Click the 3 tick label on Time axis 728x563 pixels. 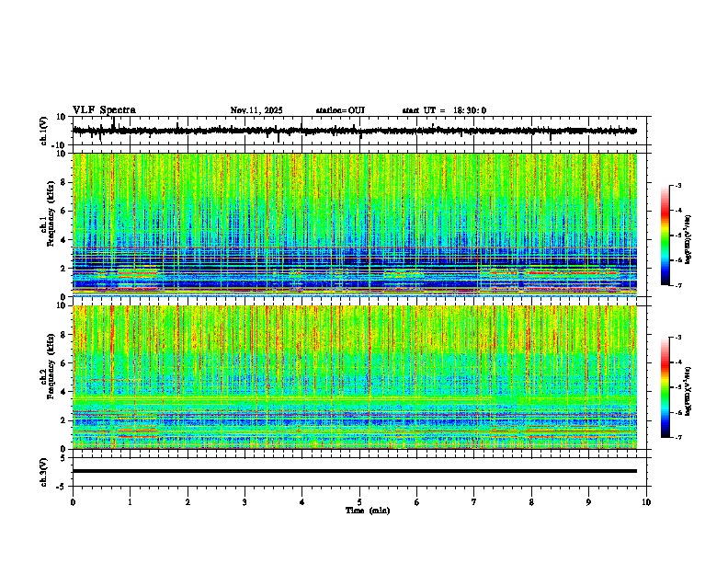point(245,502)
